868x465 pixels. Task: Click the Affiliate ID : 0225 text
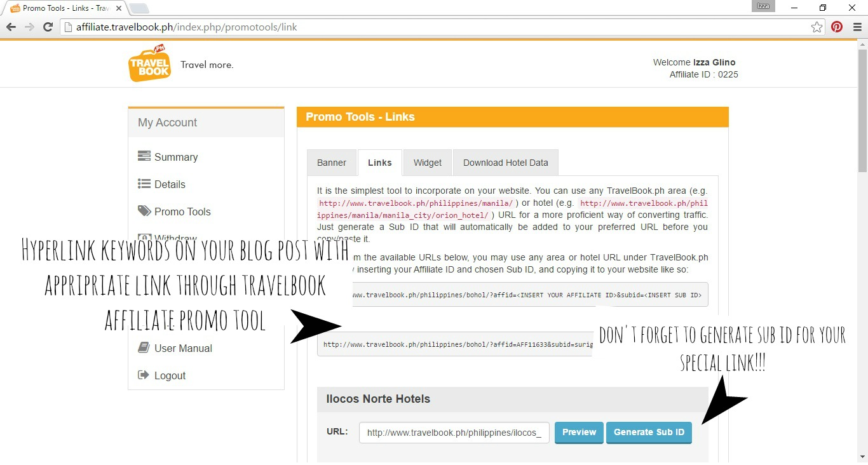(703, 74)
